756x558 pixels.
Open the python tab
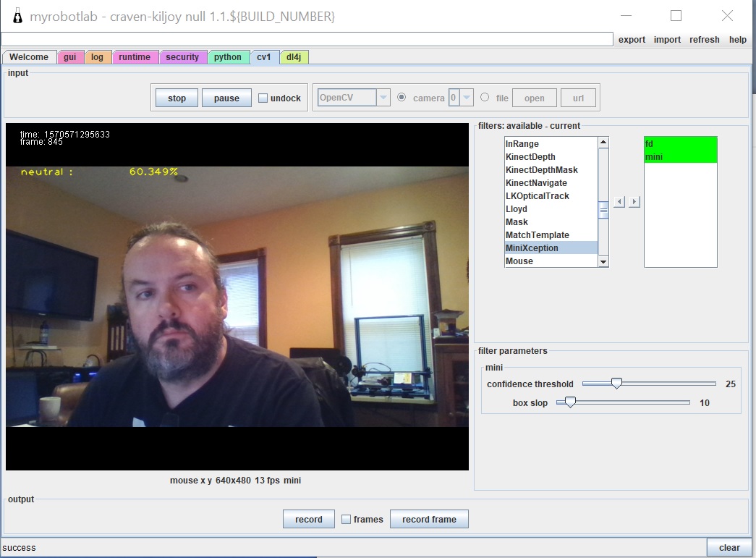point(228,57)
